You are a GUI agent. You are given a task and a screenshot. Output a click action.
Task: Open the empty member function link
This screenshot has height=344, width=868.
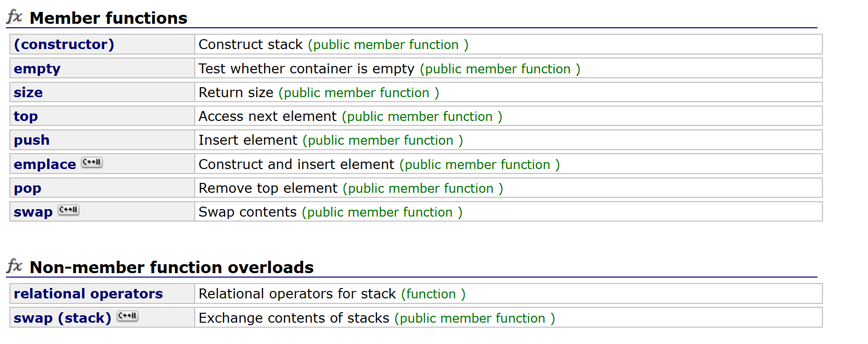pos(37,69)
